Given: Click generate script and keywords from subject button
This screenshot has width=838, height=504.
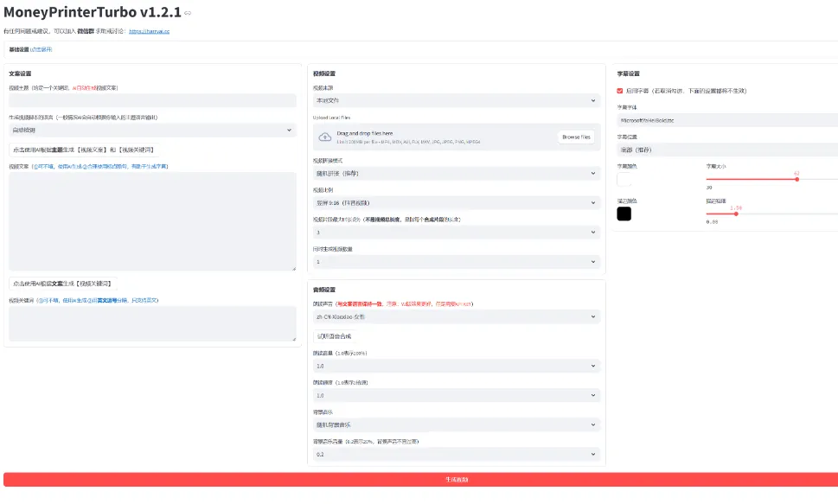Looking at the screenshot, I should tap(83, 150).
